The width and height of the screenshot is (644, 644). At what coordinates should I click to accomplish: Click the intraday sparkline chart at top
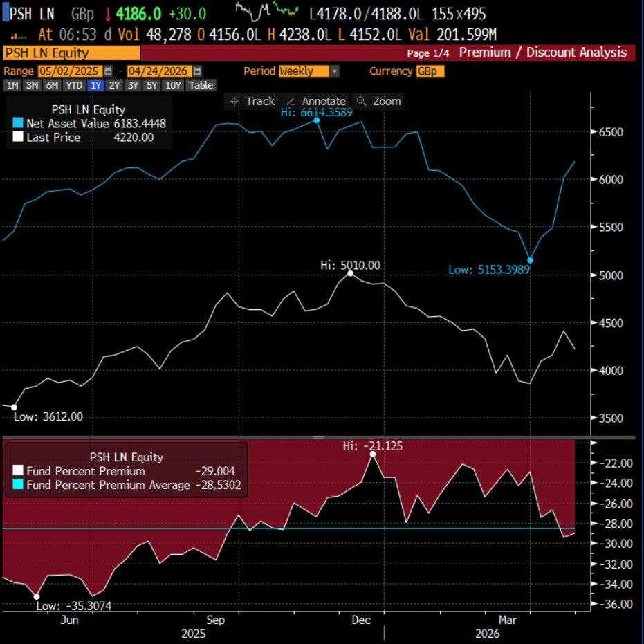(x=267, y=12)
